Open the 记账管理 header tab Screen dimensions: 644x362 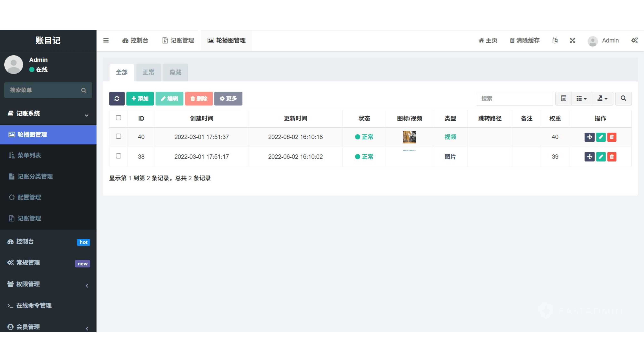pos(178,41)
